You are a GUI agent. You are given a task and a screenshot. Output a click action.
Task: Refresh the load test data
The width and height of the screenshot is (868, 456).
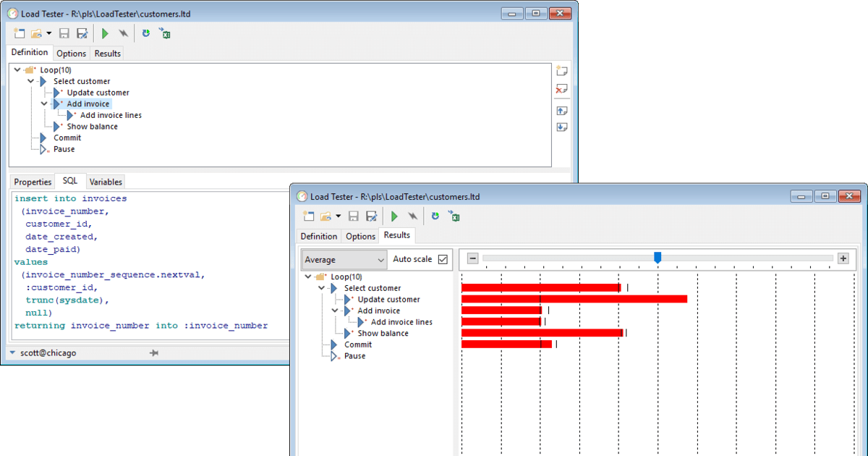[x=435, y=216]
